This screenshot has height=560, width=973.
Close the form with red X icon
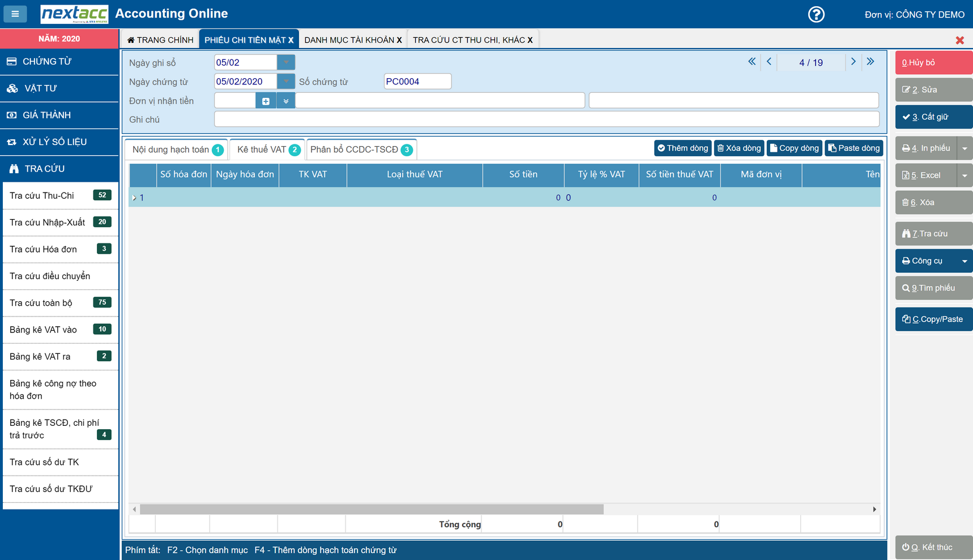[959, 40]
